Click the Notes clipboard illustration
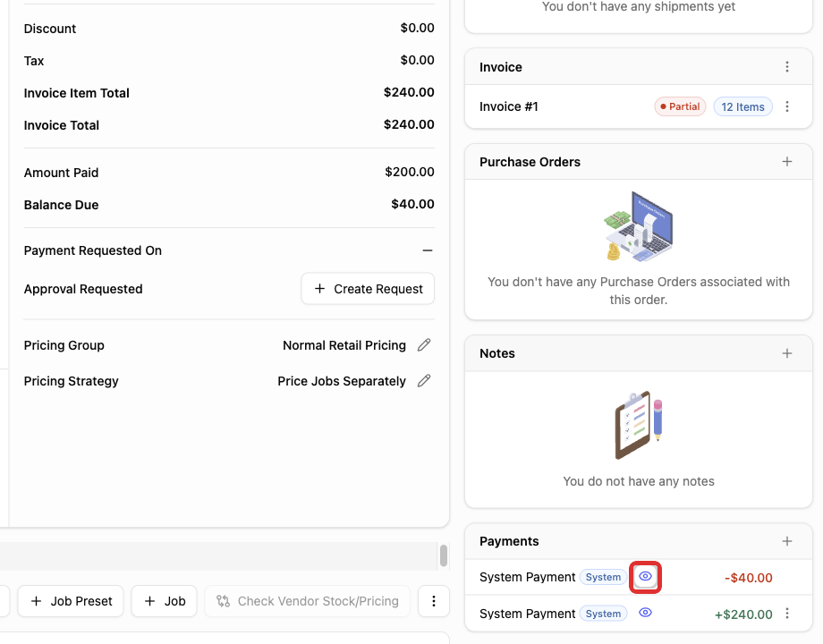Screen dimensions: 823x644 638,425
